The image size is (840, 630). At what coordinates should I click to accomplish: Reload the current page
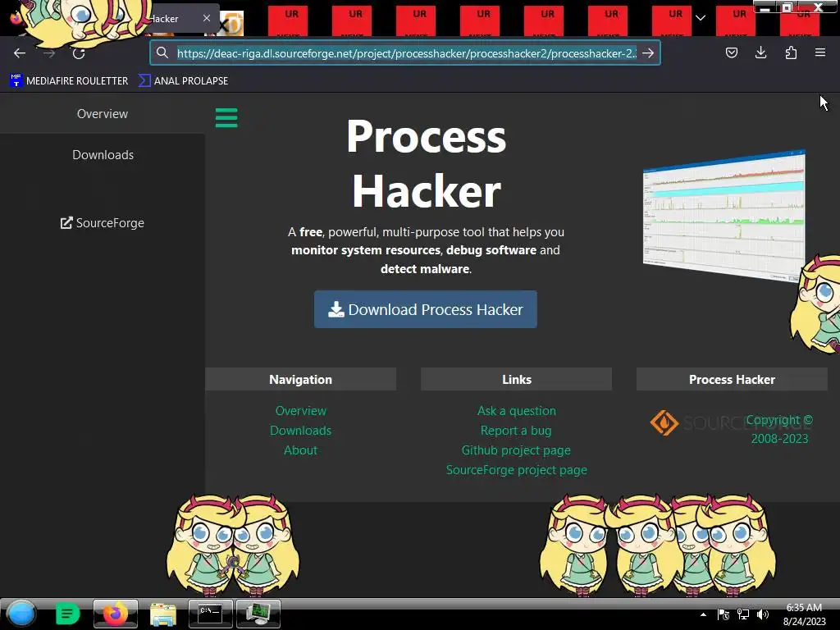(x=79, y=53)
